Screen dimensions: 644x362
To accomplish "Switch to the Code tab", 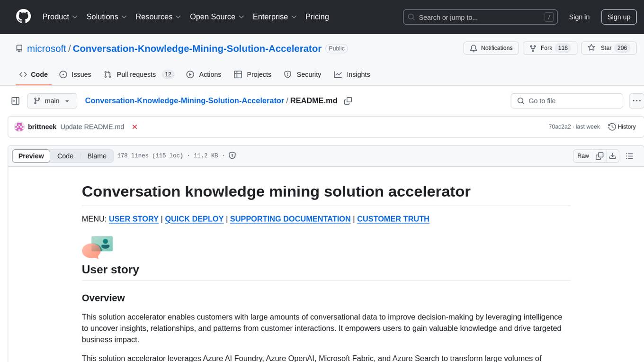I will pyautogui.click(x=34, y=74).
